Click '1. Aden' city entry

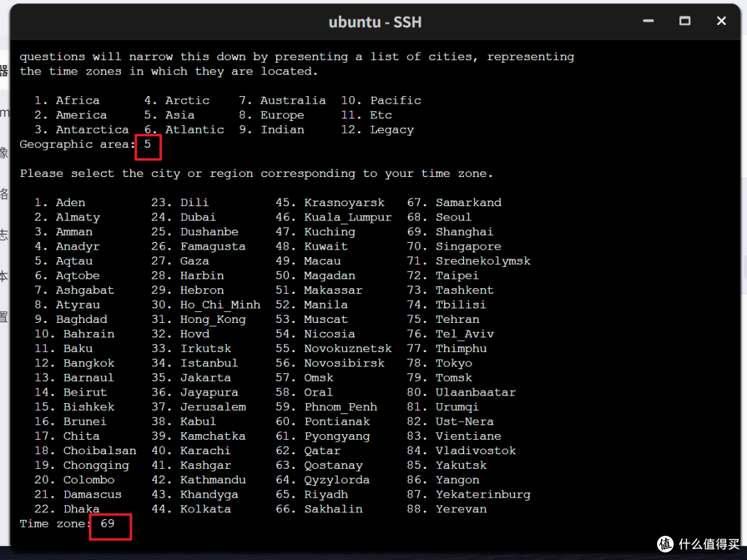[x=59, y=203]
